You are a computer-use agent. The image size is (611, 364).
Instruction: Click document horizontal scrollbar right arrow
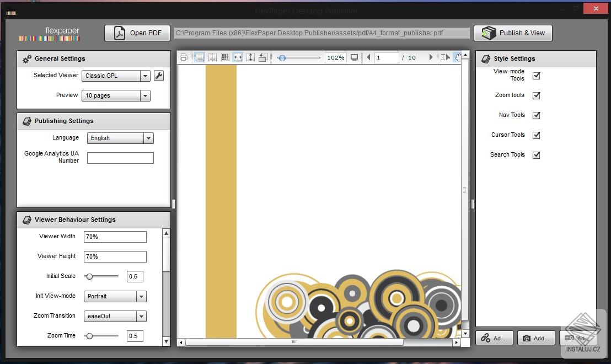[456, 342]
